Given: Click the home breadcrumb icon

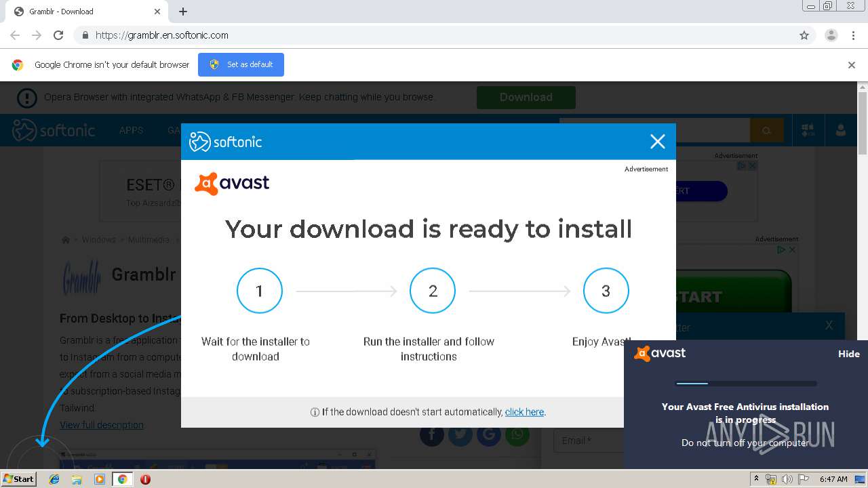Looking at the screenshot, I should point(66,240).
